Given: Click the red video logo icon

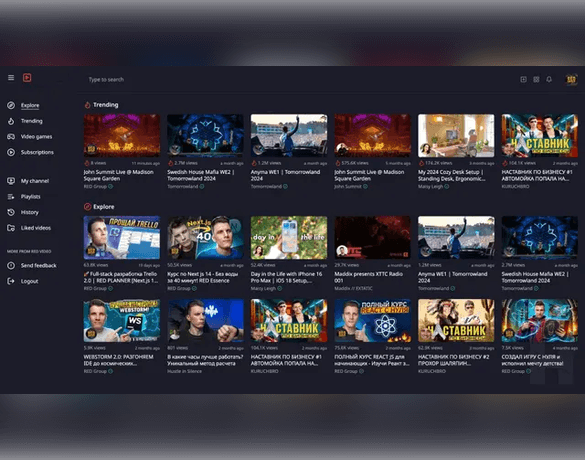Looking at the screenshot, I should [27, 78].
